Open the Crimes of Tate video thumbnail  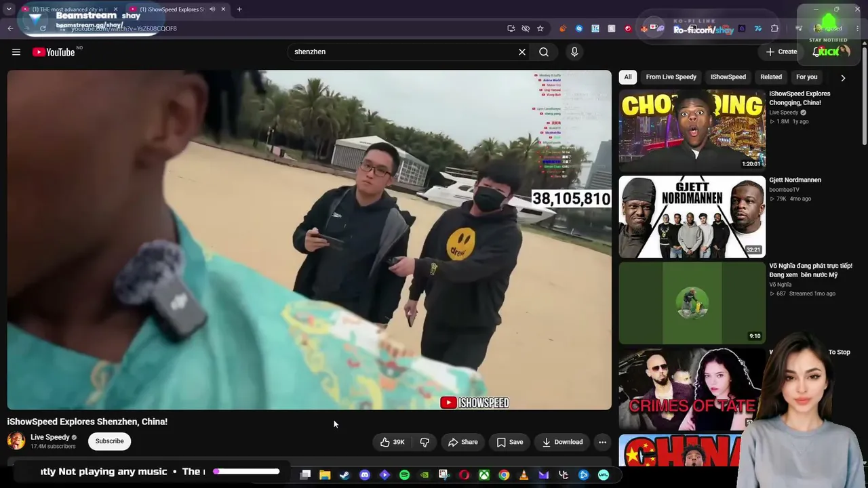click(692, 390)
